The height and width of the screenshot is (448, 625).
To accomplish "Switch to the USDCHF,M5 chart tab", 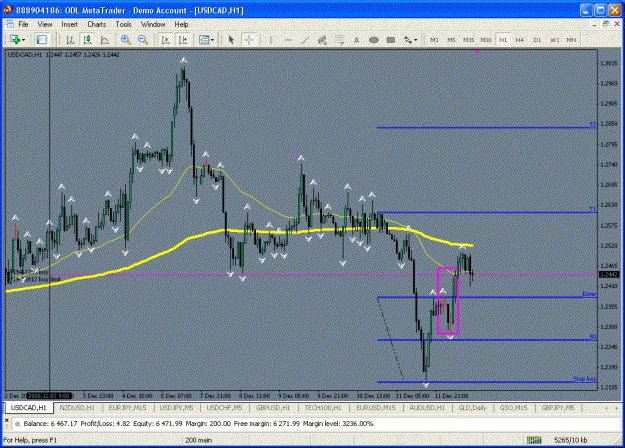I will click(x=224, y=408).
